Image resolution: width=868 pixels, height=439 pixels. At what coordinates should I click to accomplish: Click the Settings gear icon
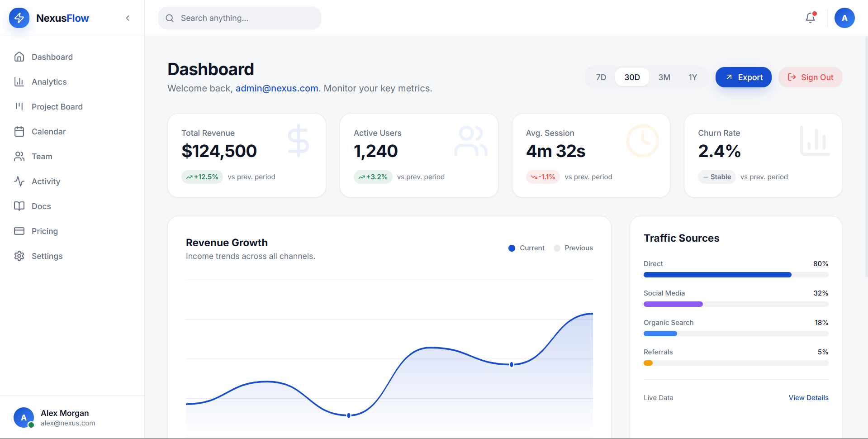pyautogui.click(x=19, y=256)
